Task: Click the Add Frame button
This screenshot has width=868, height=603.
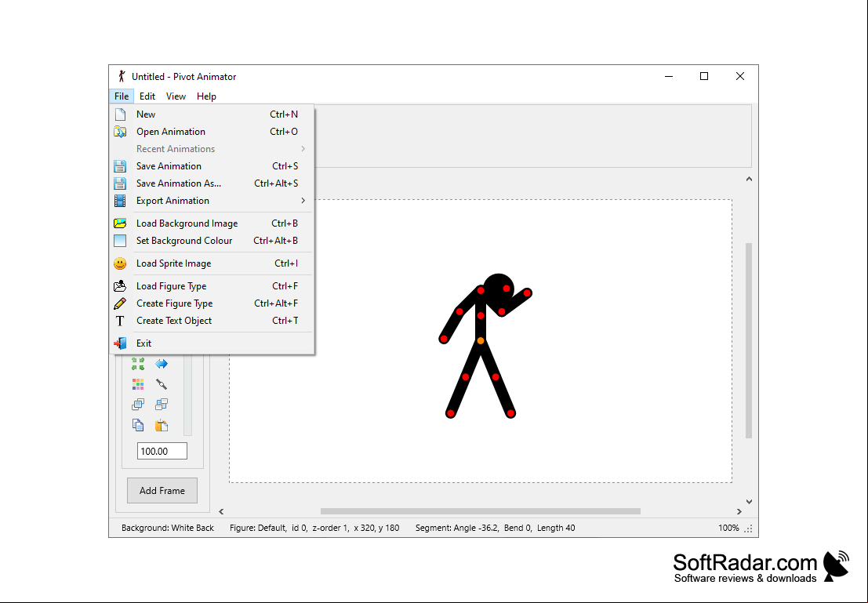Action: click(162, 491)
